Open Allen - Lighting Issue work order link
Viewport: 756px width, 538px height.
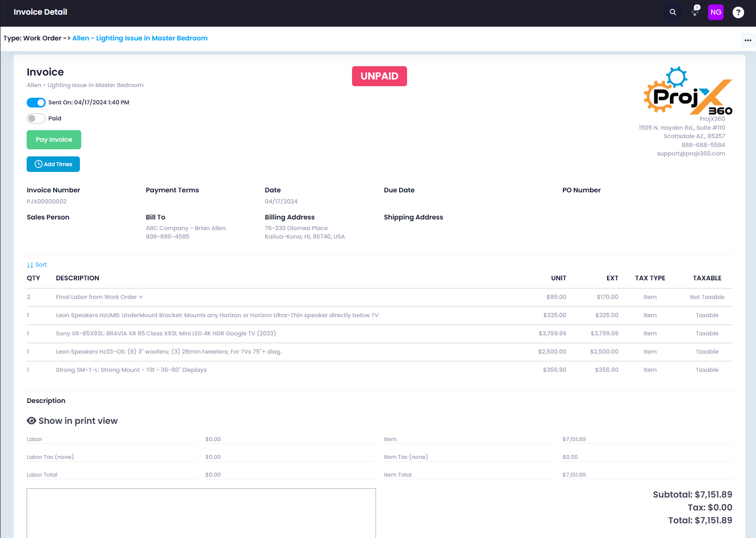[140, 38]
